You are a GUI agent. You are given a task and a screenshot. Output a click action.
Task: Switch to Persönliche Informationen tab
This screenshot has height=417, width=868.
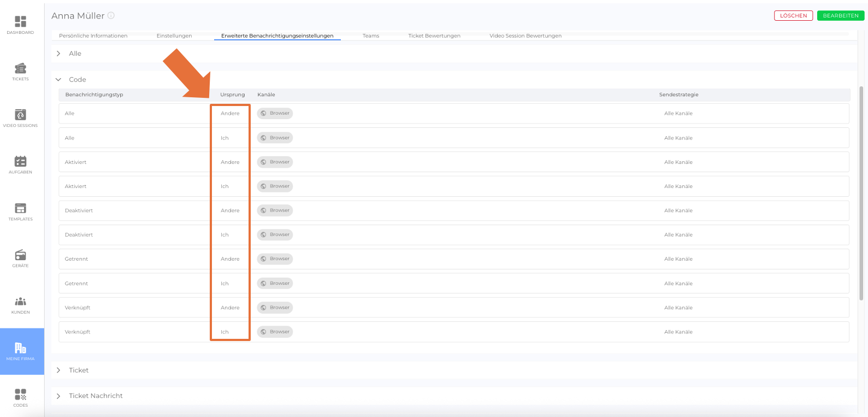(93, 36)
